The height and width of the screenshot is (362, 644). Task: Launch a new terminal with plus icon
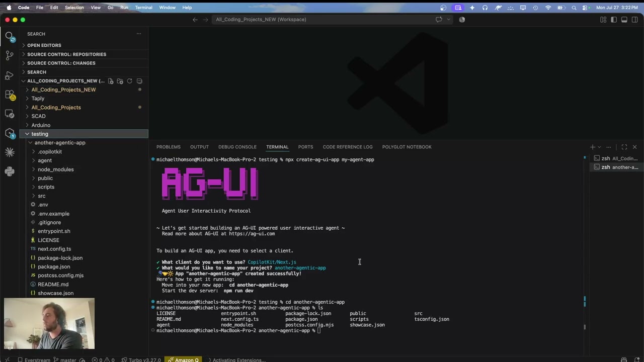(x=592, y=147)
